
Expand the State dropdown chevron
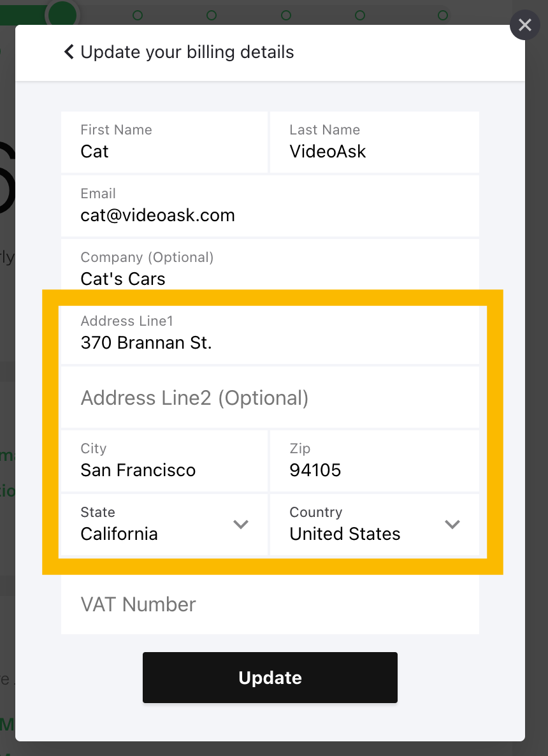(x=240, y=525)
